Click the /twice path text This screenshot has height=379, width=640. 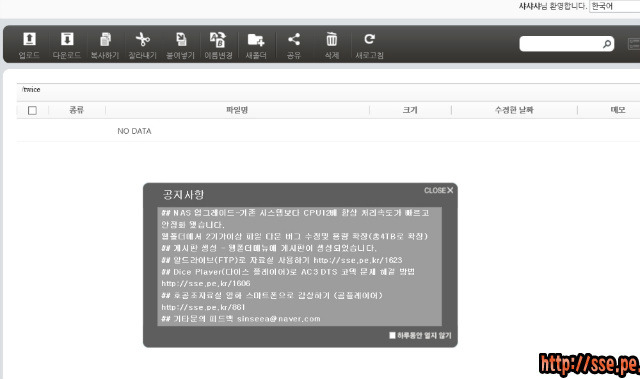31,89
